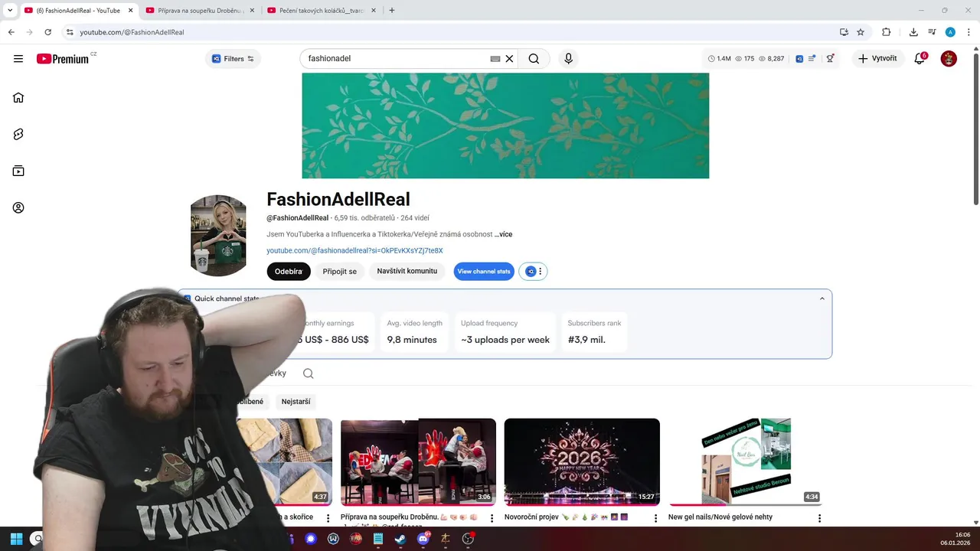This screenshot has width=980, height=551.
Task: Reload the page in browser toolbar
Action: point(47,32)
